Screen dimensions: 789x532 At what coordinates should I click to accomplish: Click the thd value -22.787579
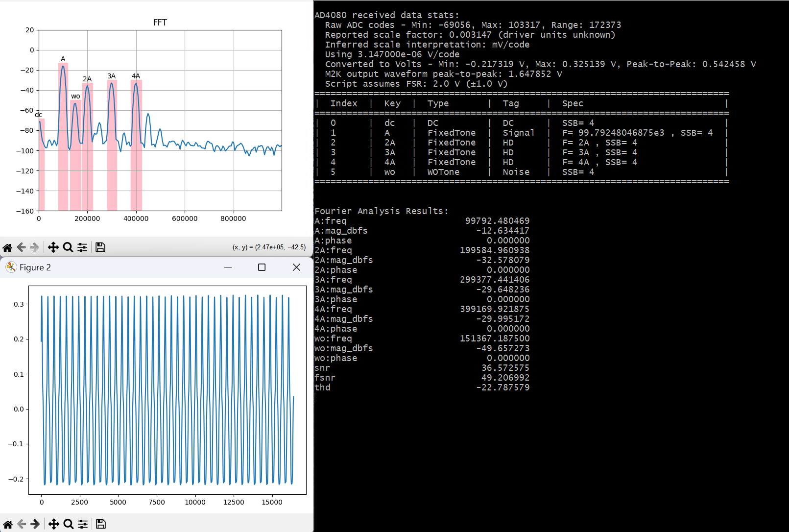(x=502, y=387)
